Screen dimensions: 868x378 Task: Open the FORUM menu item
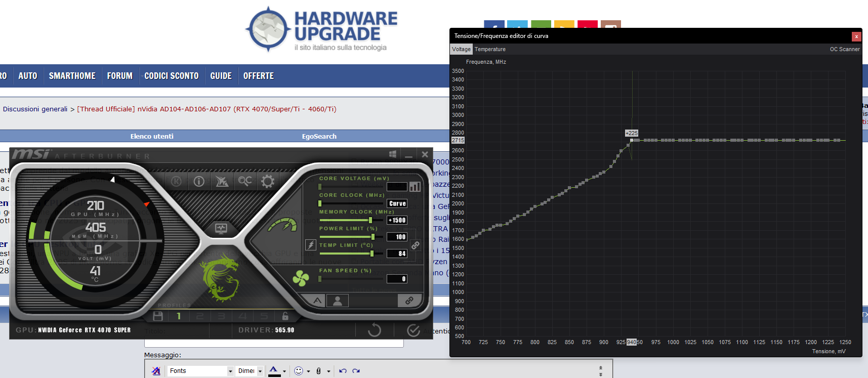[x=120, y=76]
